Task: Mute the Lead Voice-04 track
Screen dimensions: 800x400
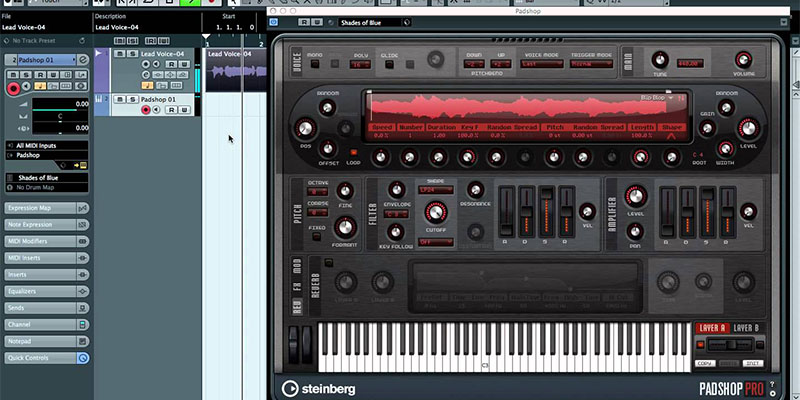Action: 119,53
